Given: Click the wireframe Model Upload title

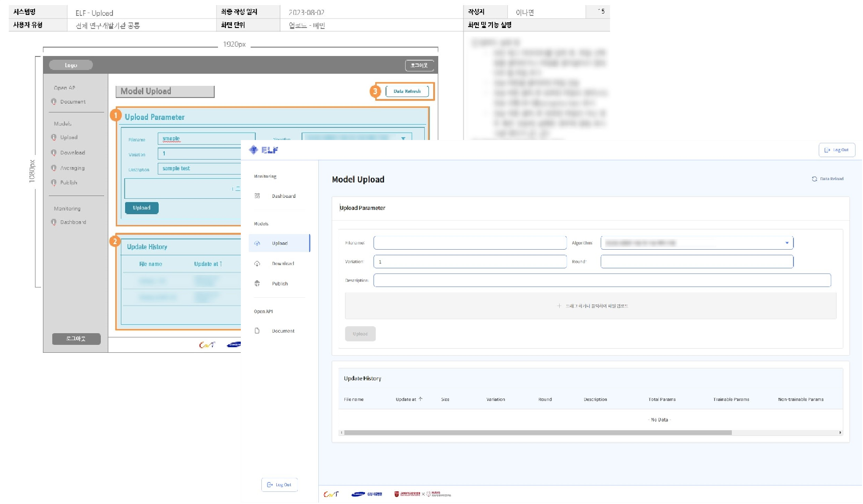Looking at the screenshot, I should [165, 91].
